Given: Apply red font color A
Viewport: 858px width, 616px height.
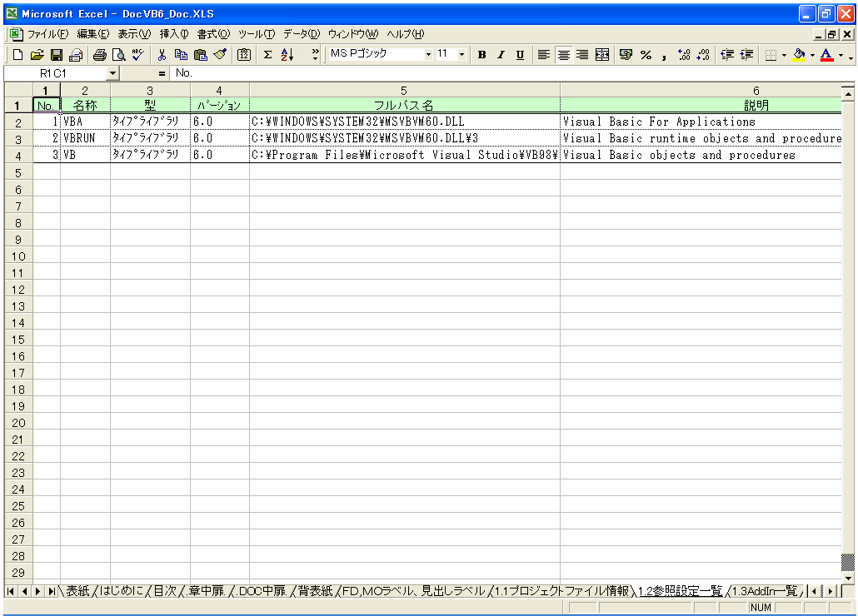Looking at the screenshot, I should point(827,55).
